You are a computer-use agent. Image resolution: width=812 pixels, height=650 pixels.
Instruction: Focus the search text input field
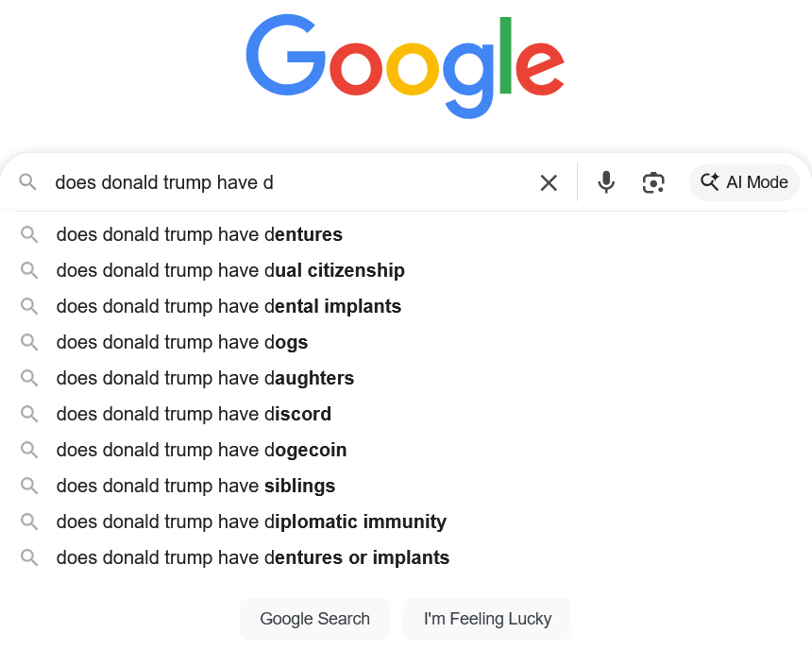pyautogui.click(x=283, y=182)
